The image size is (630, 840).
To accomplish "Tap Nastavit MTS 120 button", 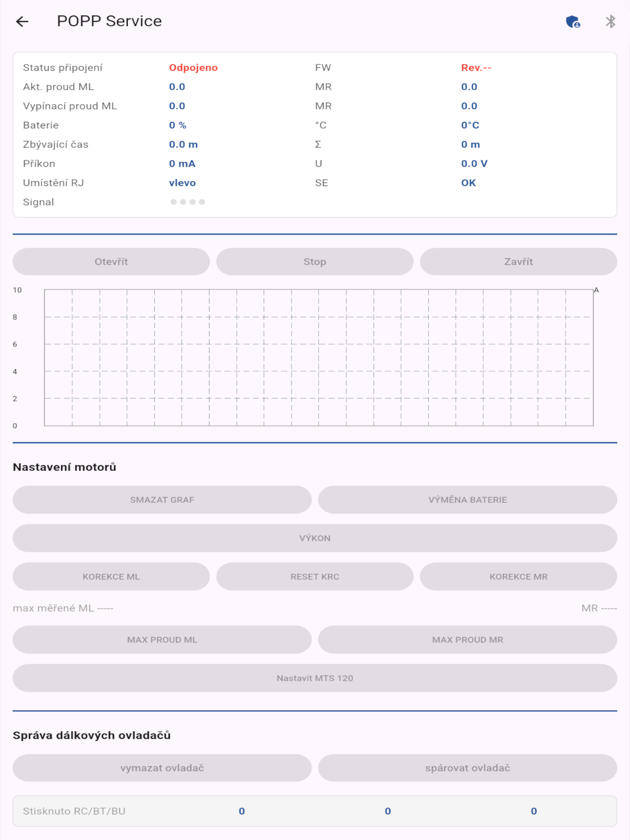I will [315, 678].
